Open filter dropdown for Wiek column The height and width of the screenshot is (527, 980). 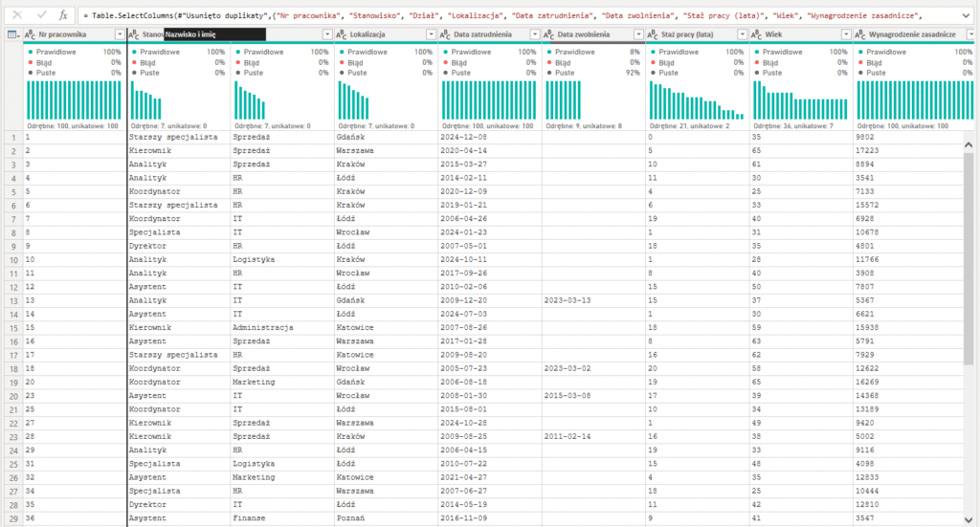845,34
